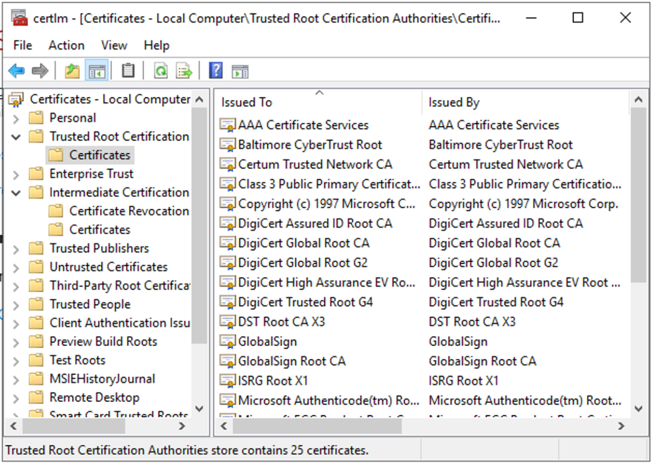Click the Untrusted Certificates folder icon

36,267
